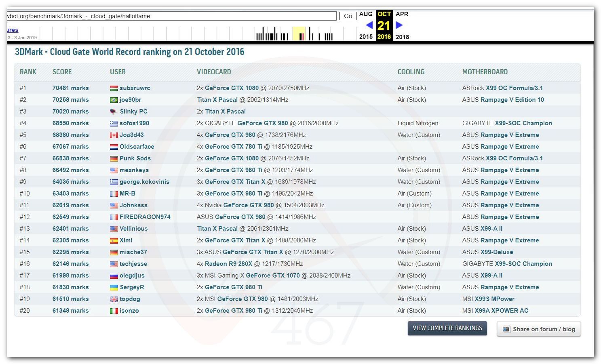Click the Hungarian flag beside subaruwrc
Screen dimensions: 601x364
[114, 88]
